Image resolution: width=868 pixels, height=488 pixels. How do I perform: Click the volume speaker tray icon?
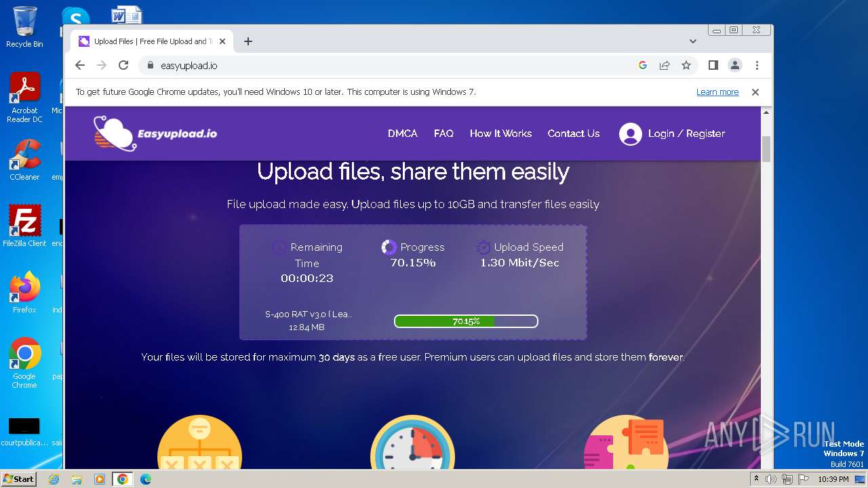(x=771, y=479)
